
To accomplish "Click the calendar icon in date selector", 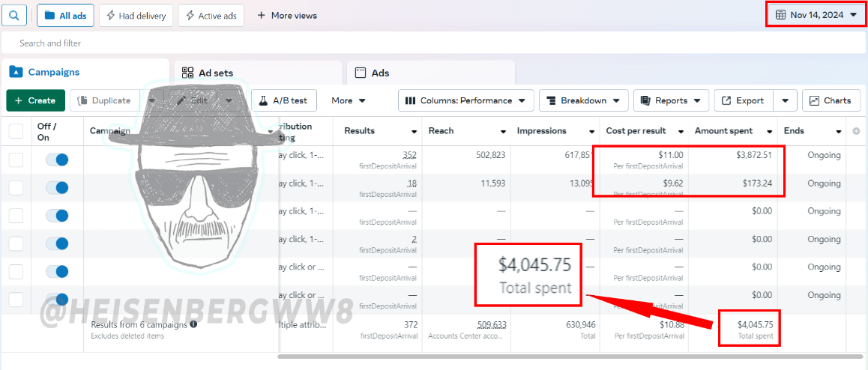I will pyautogui.click(x=780, y=15).
